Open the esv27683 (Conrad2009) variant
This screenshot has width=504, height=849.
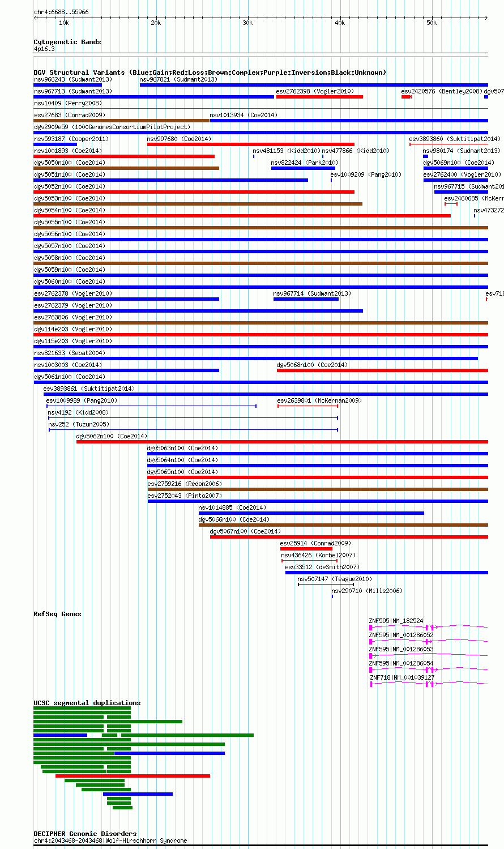[70, 115]
